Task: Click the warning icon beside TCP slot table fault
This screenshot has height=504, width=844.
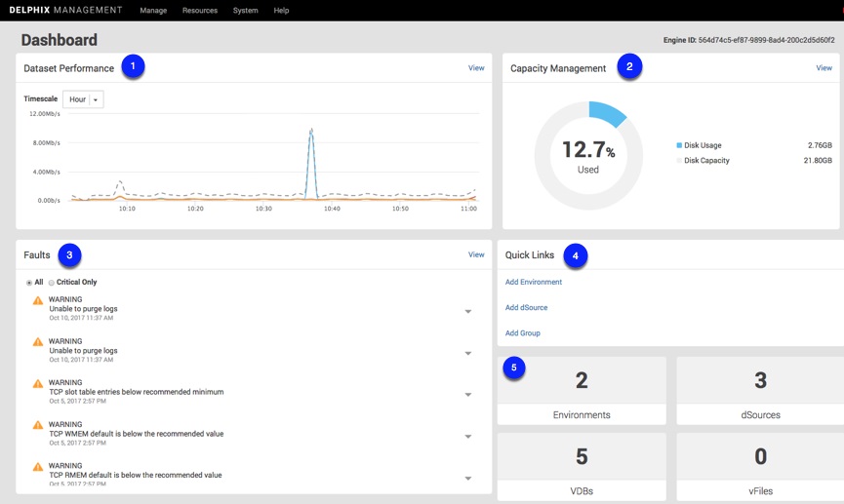Action: pos(38,384)
